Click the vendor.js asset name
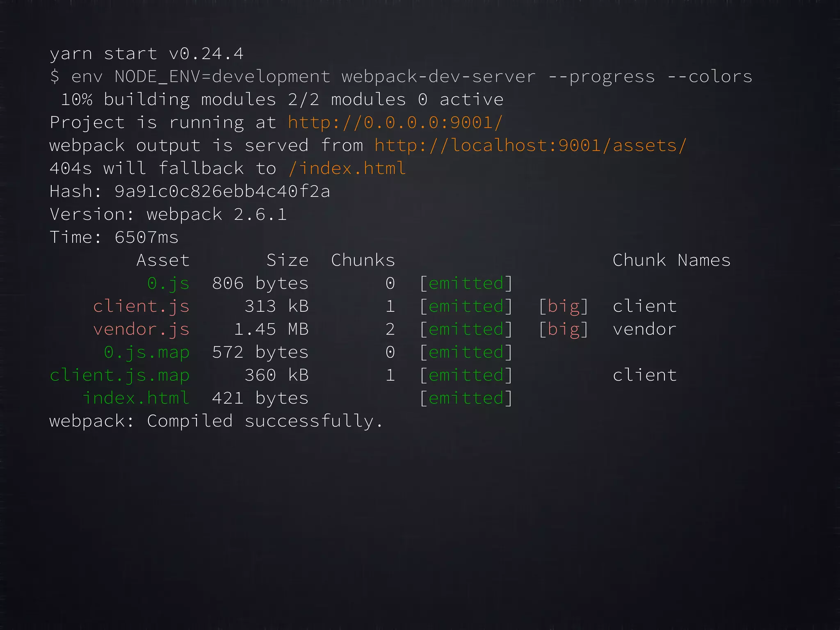Viewport: 840px width, 630px height. point(141,329)
